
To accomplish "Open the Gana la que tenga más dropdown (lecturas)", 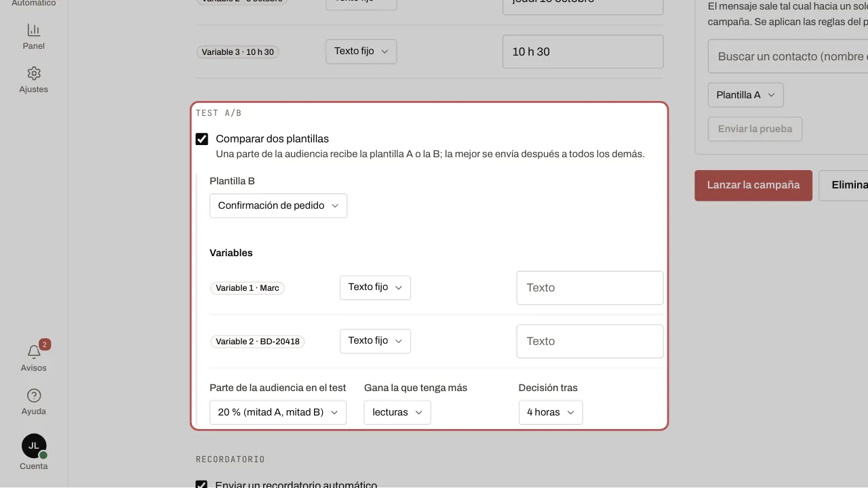I will (x=397, y=412).
